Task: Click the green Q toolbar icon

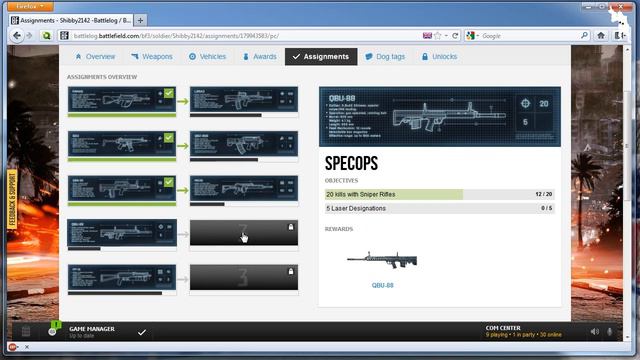Action: 47,36
